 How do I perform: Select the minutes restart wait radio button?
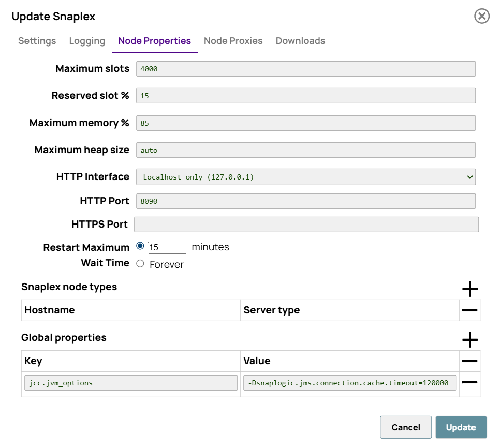point(140,246)
